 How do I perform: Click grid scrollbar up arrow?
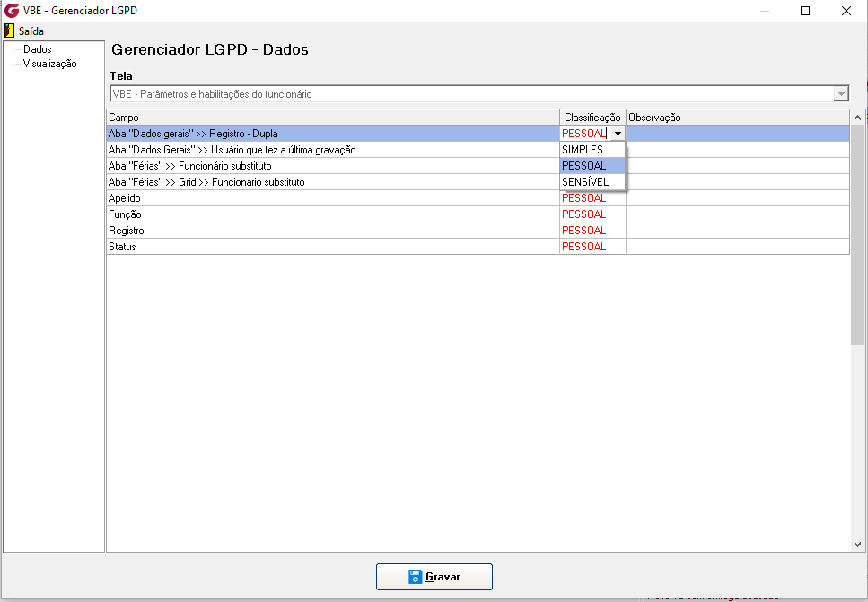[x=857, y=118]
